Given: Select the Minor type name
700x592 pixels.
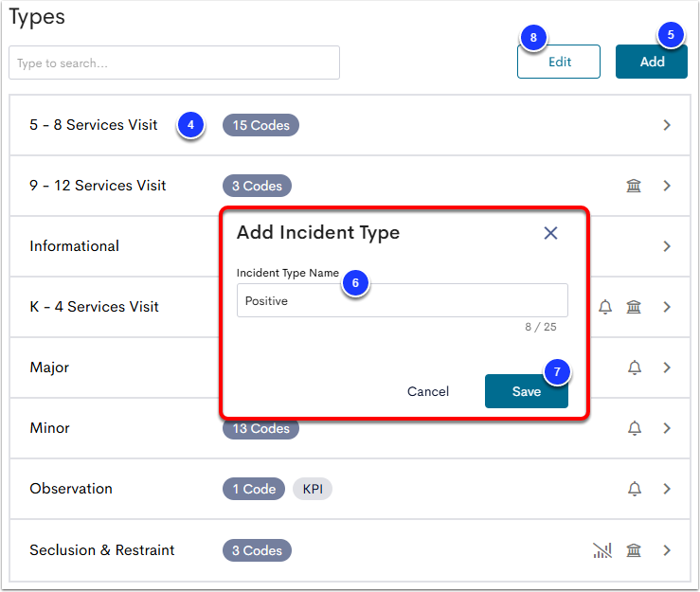Looking at the screenshot, I should point(49,428).
